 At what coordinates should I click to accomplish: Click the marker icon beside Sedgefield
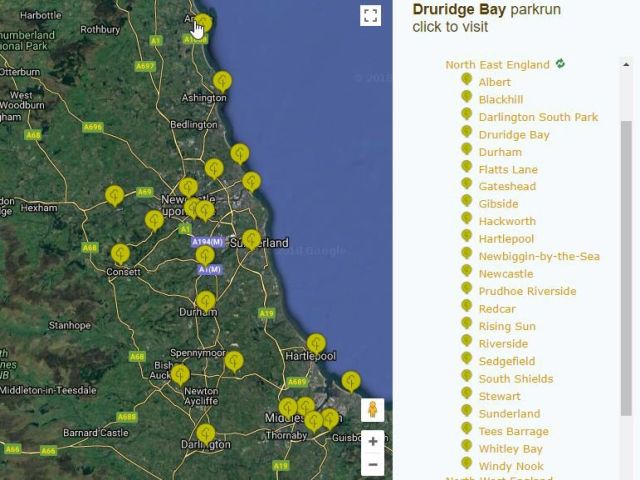click(467, 358)
